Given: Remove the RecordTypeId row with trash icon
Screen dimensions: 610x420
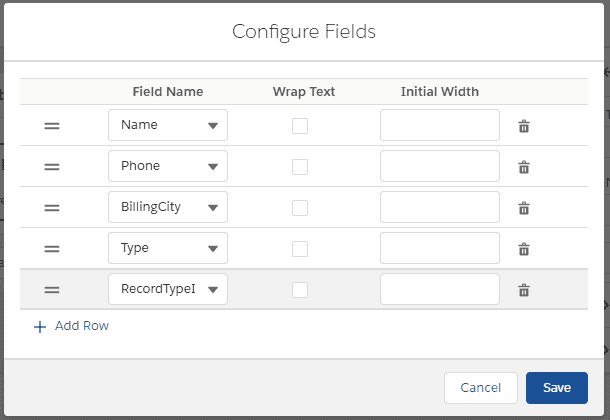Looking at the screenshot, I should coord(523,290).
